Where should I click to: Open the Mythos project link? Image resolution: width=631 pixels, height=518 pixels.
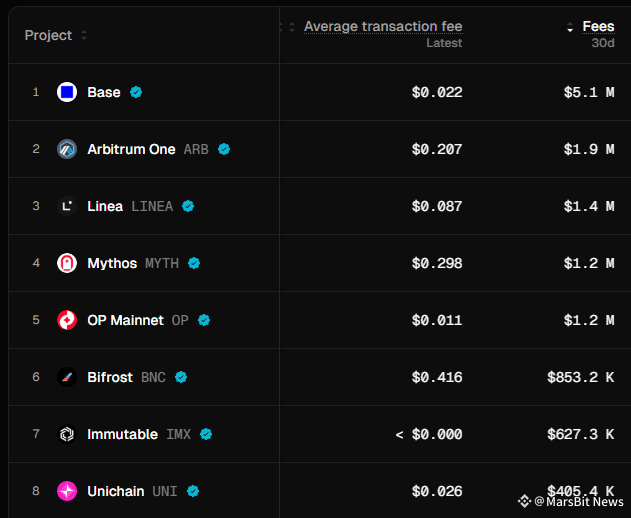(x=112, y=263)
